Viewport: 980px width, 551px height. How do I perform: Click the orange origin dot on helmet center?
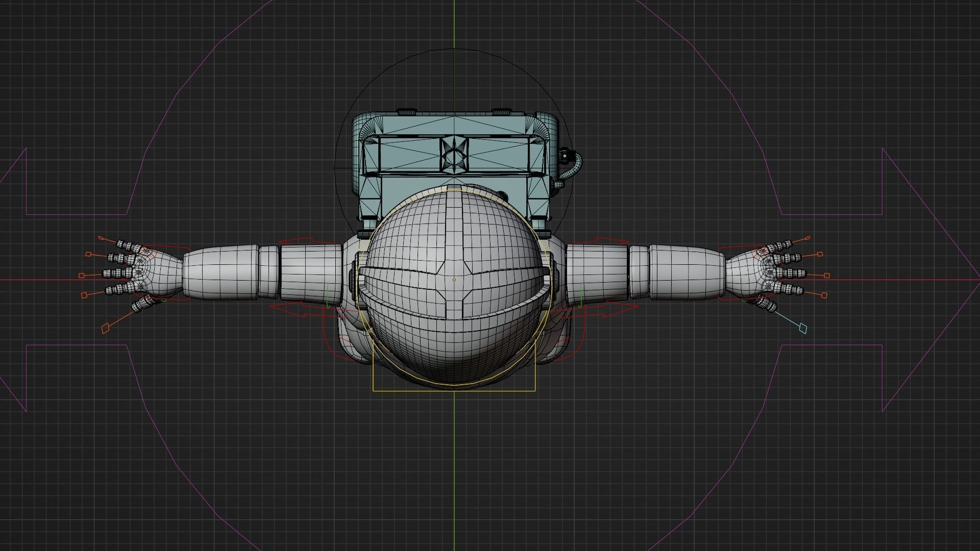pyautogui.click(x=454, y=280)
